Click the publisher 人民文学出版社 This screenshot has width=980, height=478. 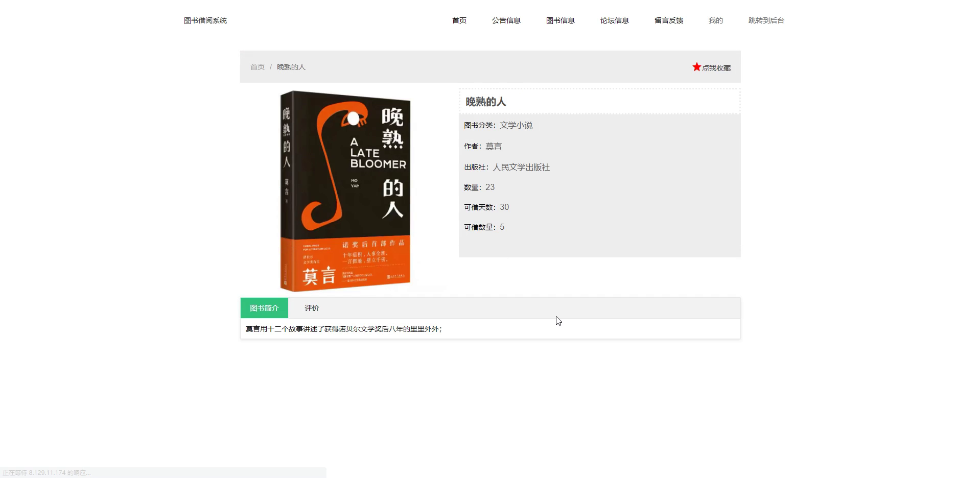521,167
